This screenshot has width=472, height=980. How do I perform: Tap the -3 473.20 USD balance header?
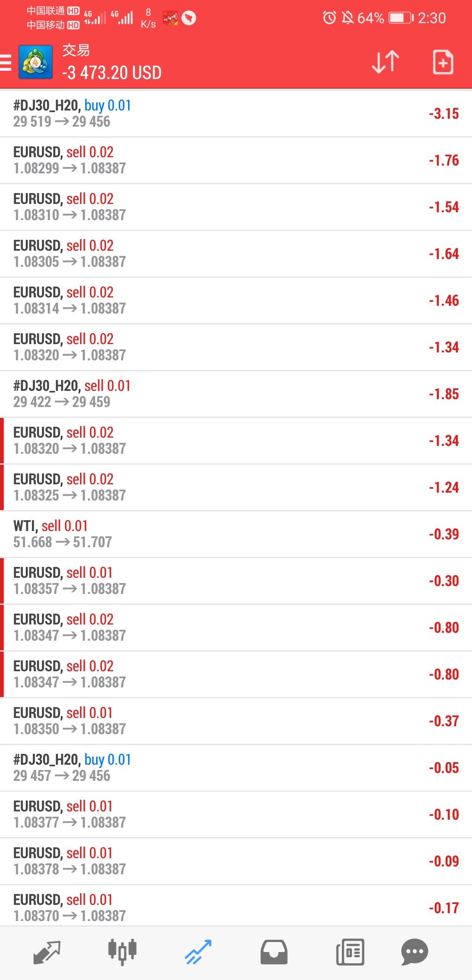112,72
